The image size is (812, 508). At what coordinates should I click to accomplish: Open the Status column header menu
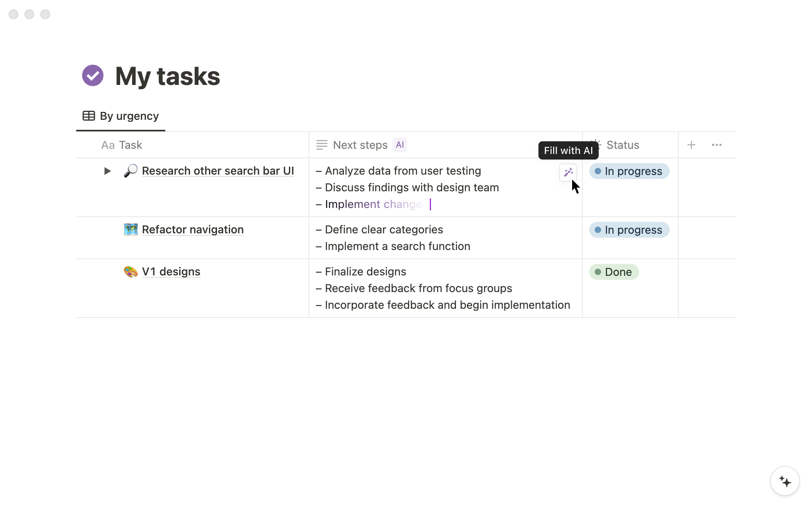click(x=630, y=145)
